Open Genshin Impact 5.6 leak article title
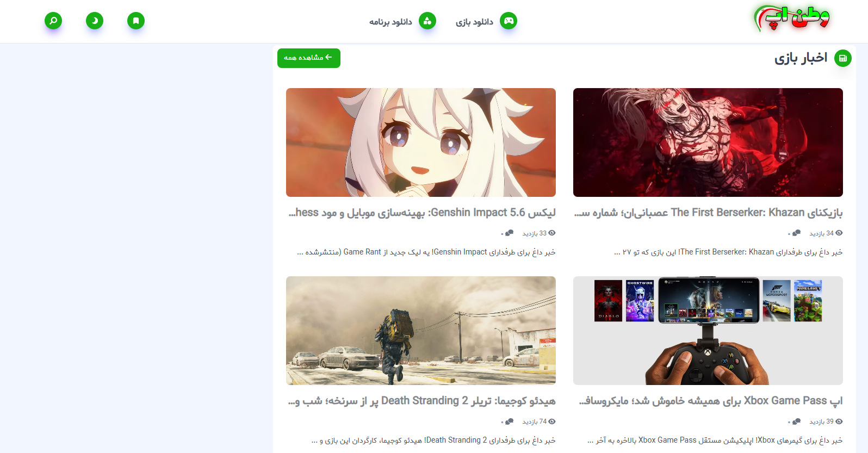This screenshot has height=453, width=868. [422, 213]
